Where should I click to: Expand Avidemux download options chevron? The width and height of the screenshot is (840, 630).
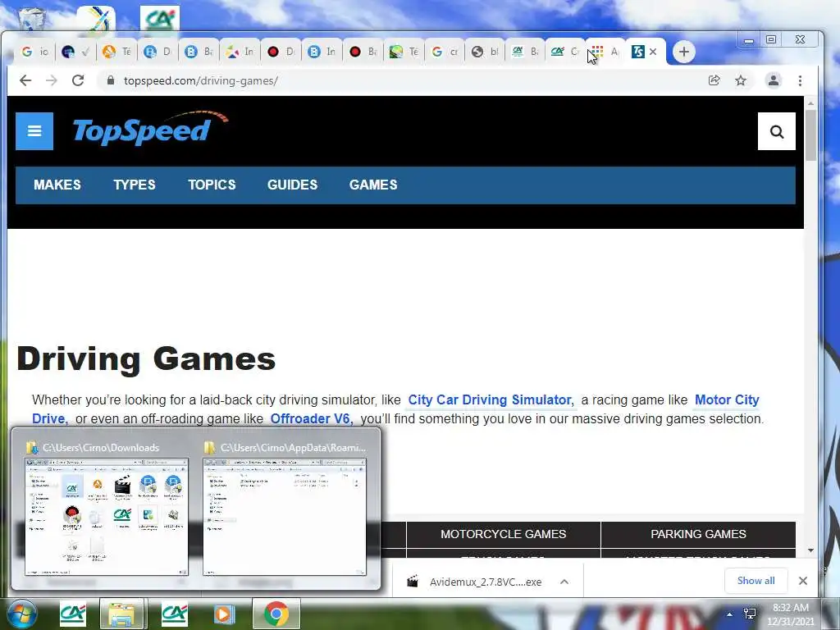(564, 582)
